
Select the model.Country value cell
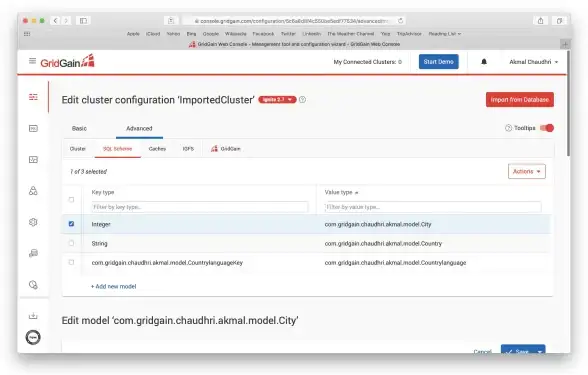click(383, 244)
